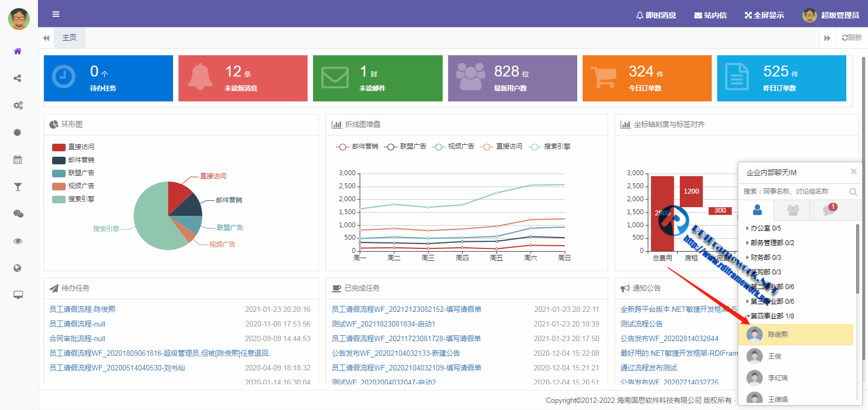
Task: Open the 未读新消息 red stat card
Action: click(x=243, y=78)
